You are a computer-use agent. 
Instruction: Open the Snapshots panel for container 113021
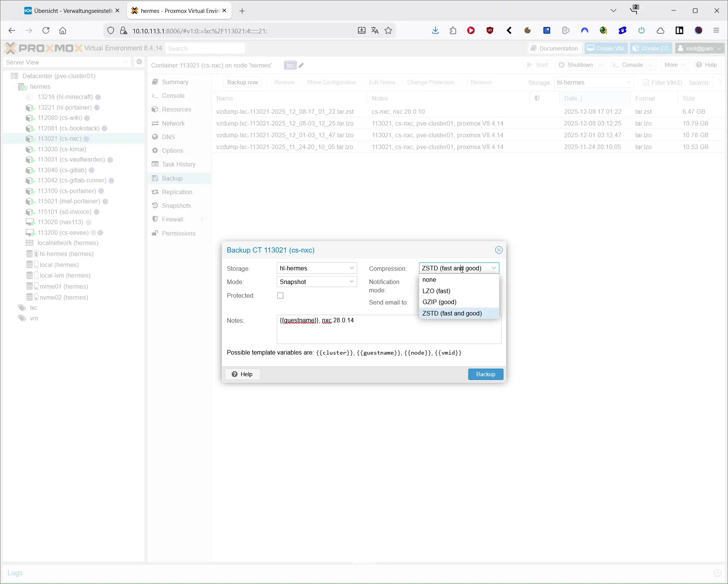[x=176, y=205]
